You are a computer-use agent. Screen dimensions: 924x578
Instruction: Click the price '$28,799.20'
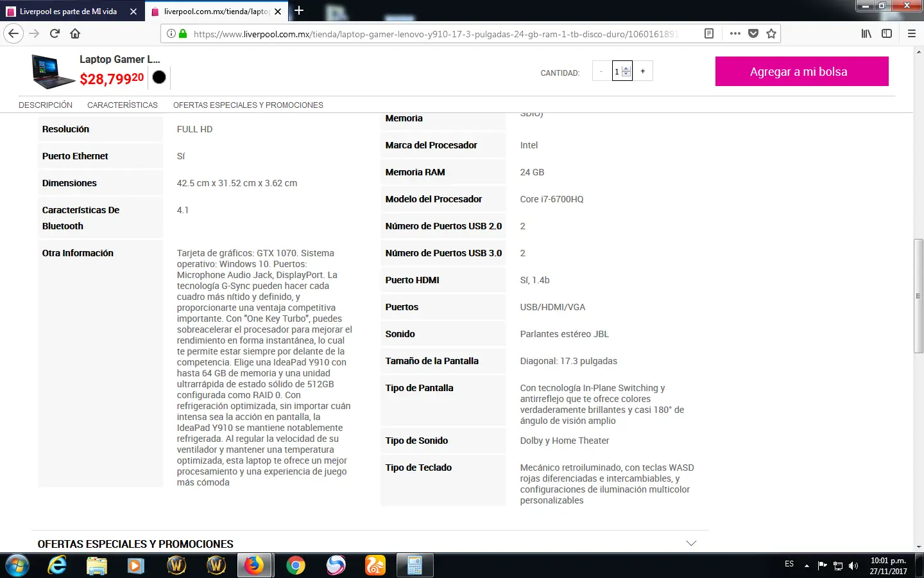pos(112,78)
